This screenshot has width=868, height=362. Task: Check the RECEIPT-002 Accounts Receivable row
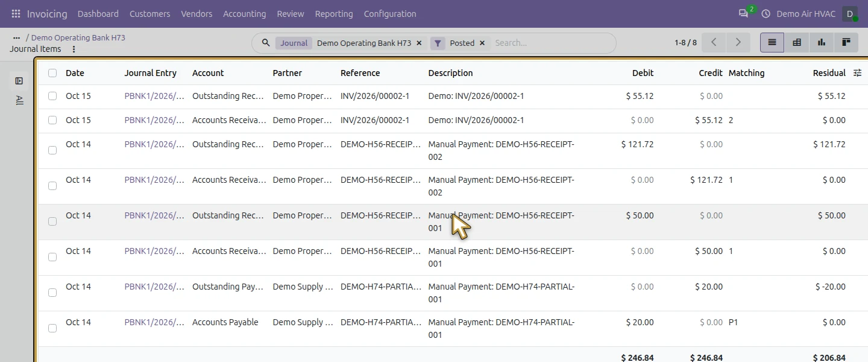point(52,186)
